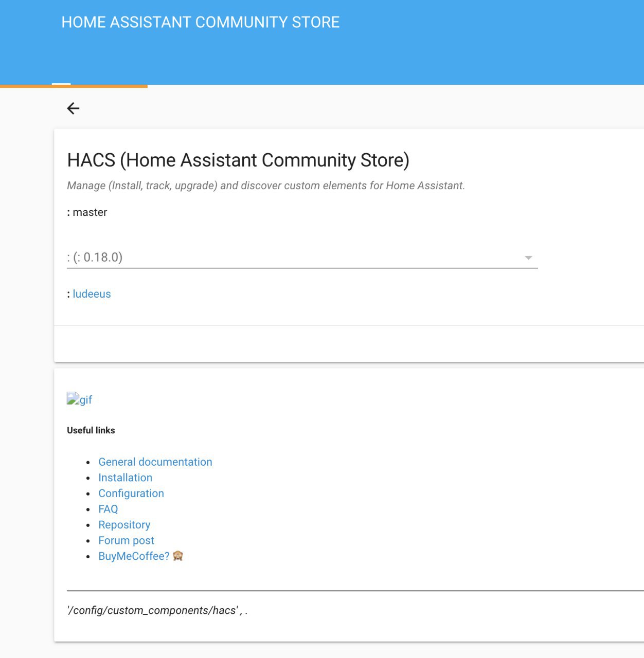Click the monkey emoji beside BuyMeCoffee
This screenshot has height=658, width=644.
178,556
